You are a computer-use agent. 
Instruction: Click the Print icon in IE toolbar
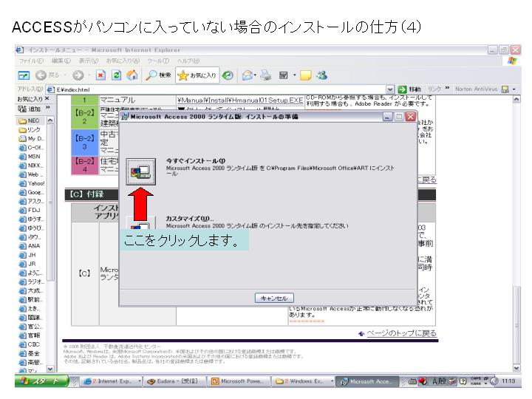coord(266,75)
